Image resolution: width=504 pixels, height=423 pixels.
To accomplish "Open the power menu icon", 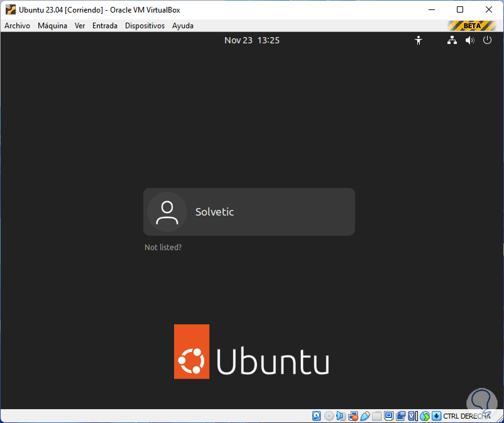I will [x=487, y=40].
